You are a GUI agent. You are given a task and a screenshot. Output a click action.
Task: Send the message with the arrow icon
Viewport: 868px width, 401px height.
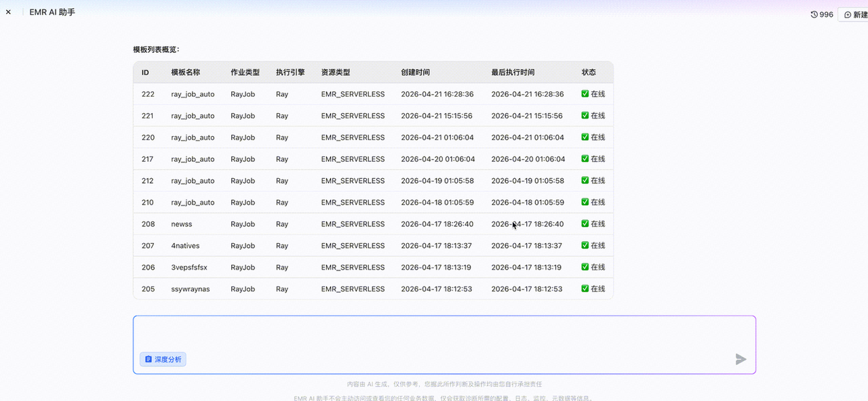[x=741, y=359]
